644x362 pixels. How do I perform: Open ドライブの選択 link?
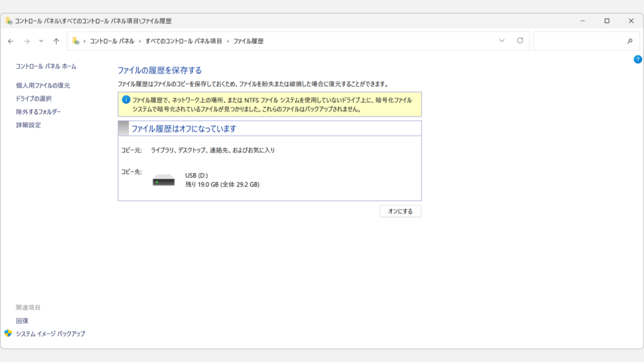pos(34,99)
